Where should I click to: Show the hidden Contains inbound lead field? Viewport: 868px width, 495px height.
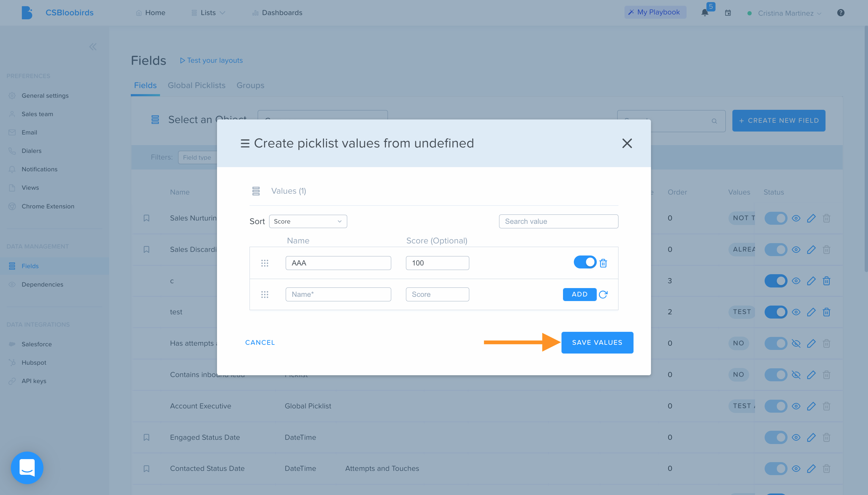(x=796, y=375)
